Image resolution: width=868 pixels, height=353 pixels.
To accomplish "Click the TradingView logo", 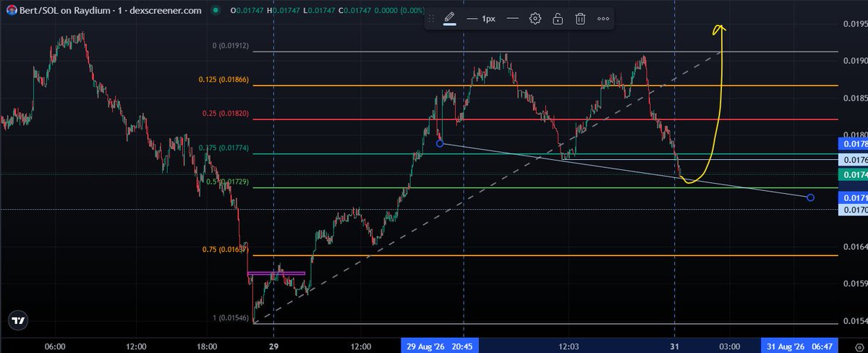I will [19, 320].
